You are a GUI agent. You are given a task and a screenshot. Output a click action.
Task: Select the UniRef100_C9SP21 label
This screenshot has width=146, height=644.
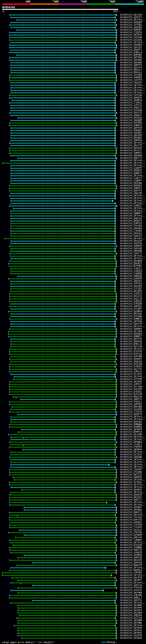pyautogui.click(x=131, y=294)
